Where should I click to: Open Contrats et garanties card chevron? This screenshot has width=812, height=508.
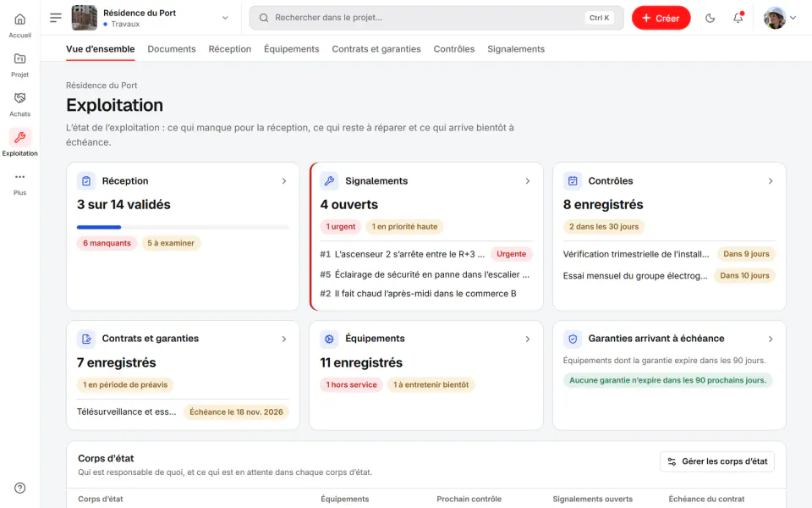284,339
